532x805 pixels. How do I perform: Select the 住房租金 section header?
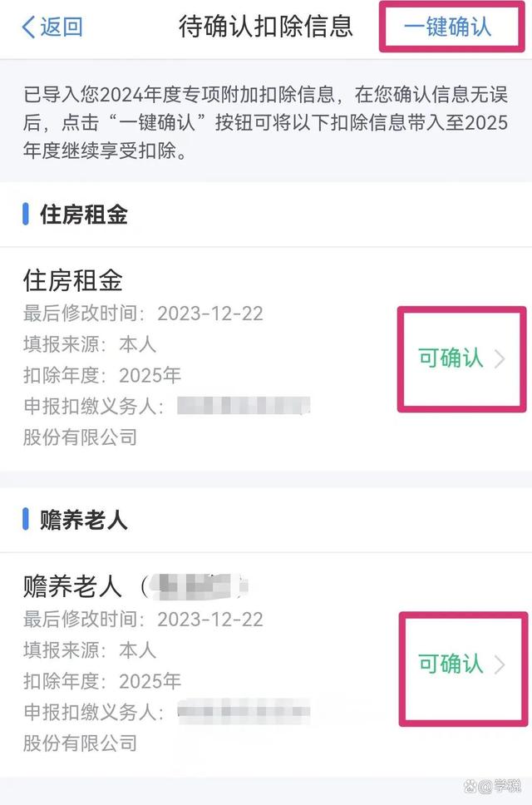[84, 214]
